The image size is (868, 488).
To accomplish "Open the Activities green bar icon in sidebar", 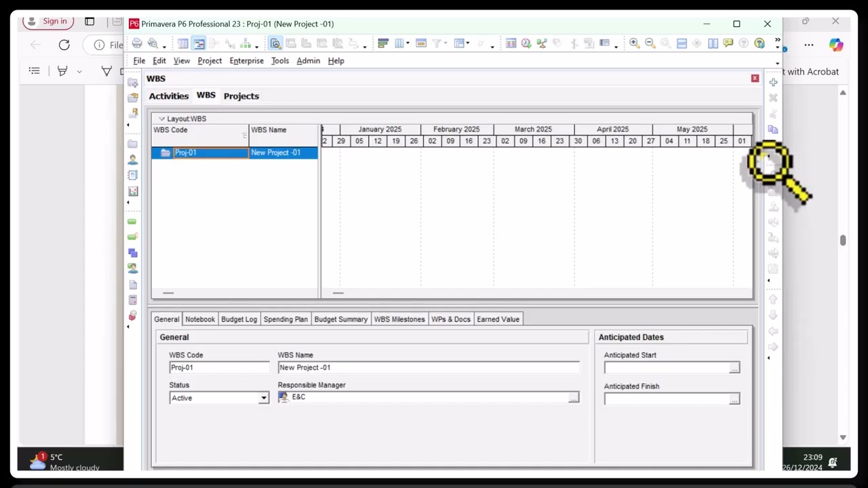I will coord(132,221).
